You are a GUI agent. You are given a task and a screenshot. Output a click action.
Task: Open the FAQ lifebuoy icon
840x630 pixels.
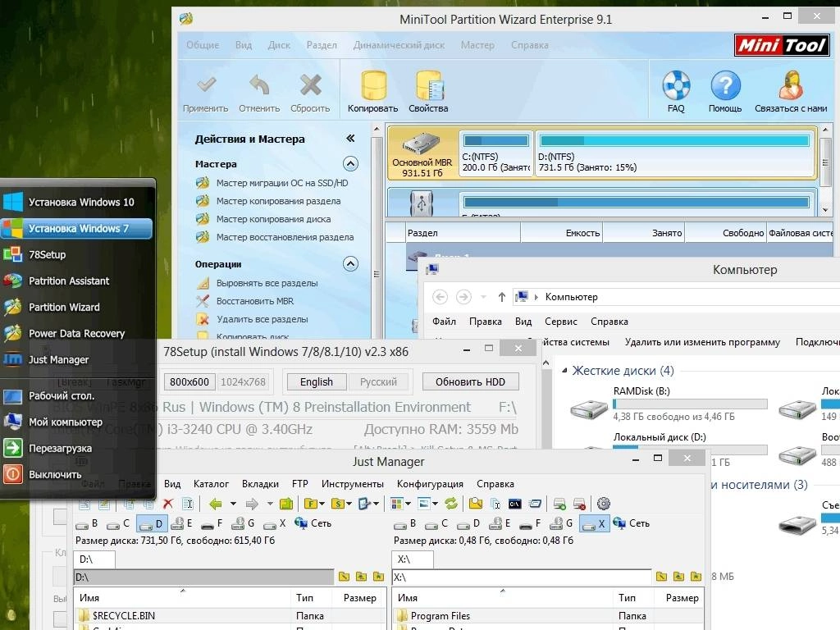pyautogui.click(x=676, y=84)
